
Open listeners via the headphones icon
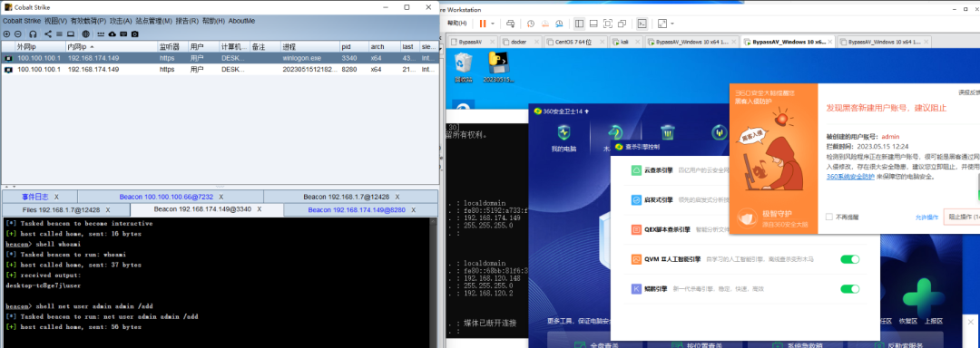(x=34, y=34)
